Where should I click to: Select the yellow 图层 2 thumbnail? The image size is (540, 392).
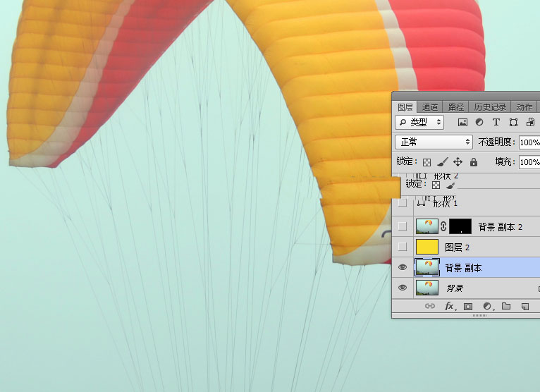427,247
